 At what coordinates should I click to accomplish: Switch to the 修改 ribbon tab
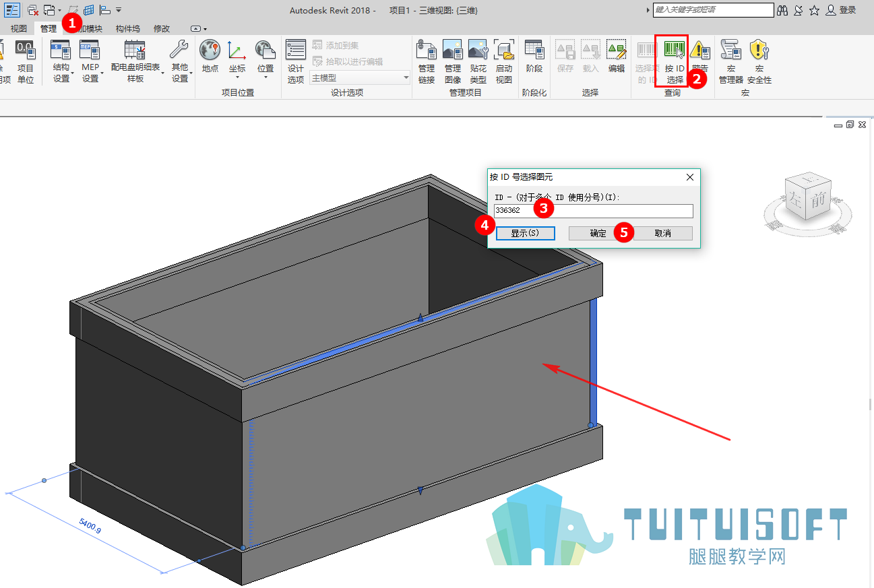click(162, 29)
